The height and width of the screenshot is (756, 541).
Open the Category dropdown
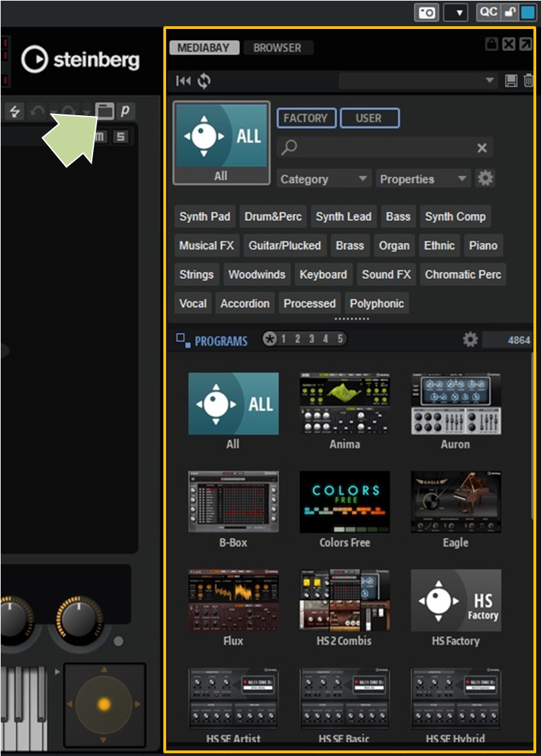pyautogui.click(x=324, y=179)
